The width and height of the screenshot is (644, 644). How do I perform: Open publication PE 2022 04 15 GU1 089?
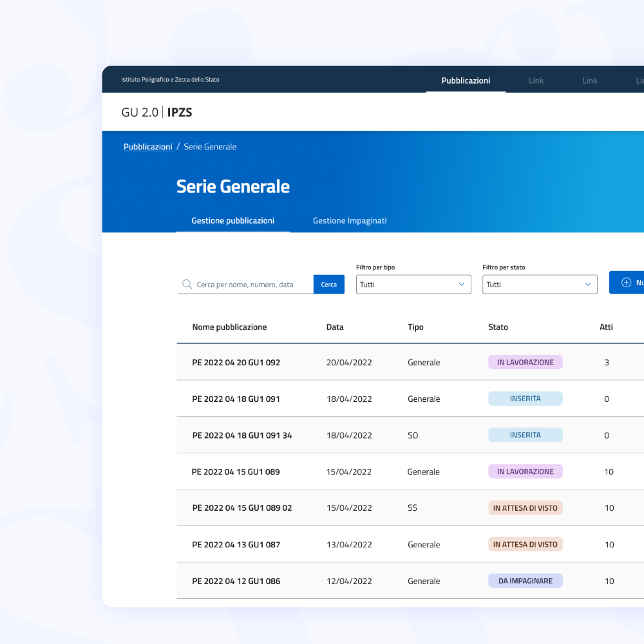[236, 471]
